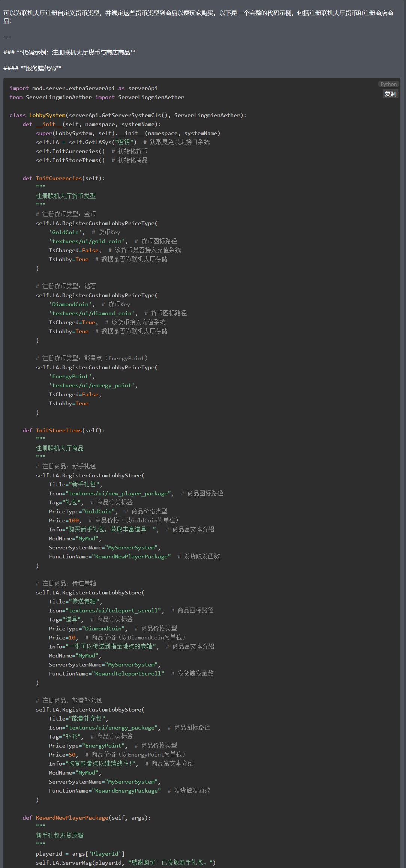Image resolution: width=406 pixels, height=868 pixels.
Task: Click the 复制 copy button
Action: point(390,94)
